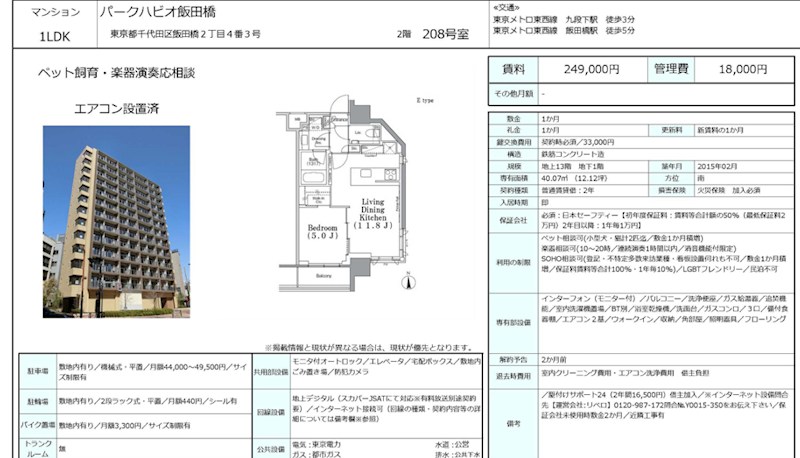
Task: Click the ペット飼育・楽器演奏応相談 heading
Action: (116, 74)
